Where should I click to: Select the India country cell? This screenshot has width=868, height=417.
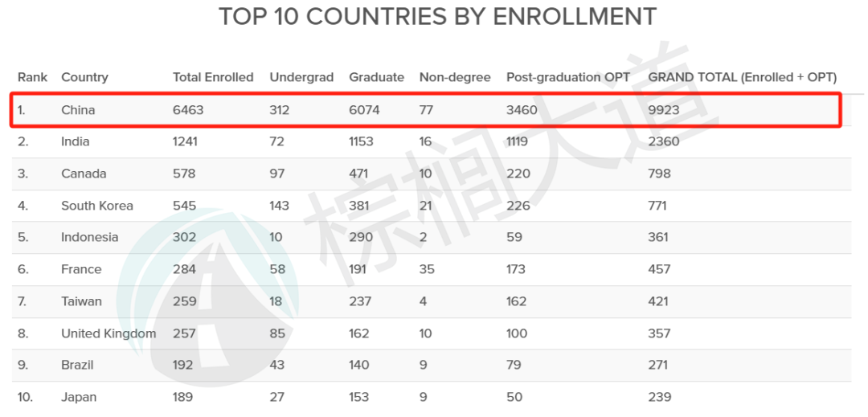click(x=76, y=141)
